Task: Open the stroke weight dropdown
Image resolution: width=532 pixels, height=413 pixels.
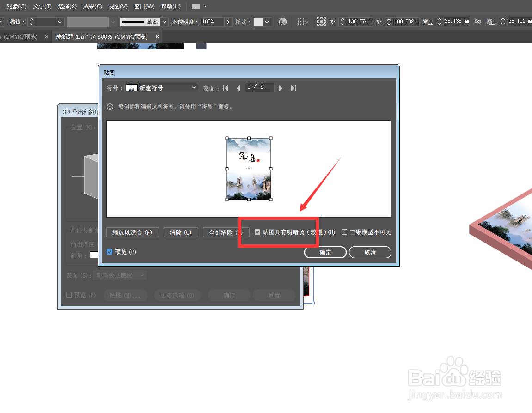Action: pos(60,22)
